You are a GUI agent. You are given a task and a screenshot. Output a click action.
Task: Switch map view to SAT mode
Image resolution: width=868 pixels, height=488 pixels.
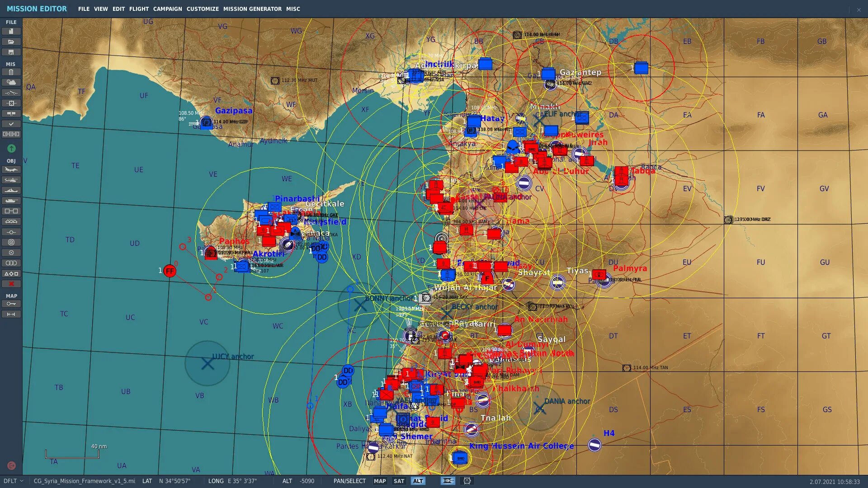[399, 481]
